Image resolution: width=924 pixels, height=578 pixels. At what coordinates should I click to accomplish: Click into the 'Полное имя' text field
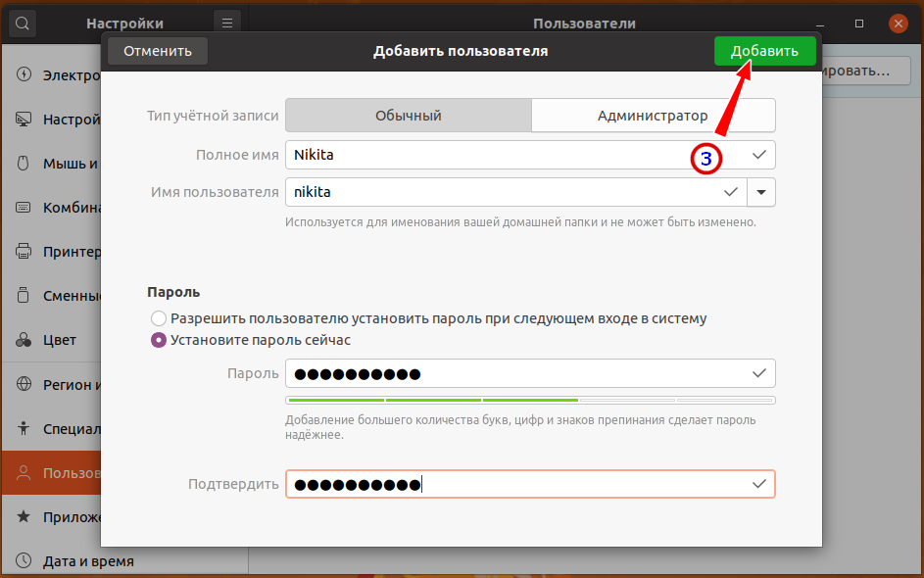point(510,155)
